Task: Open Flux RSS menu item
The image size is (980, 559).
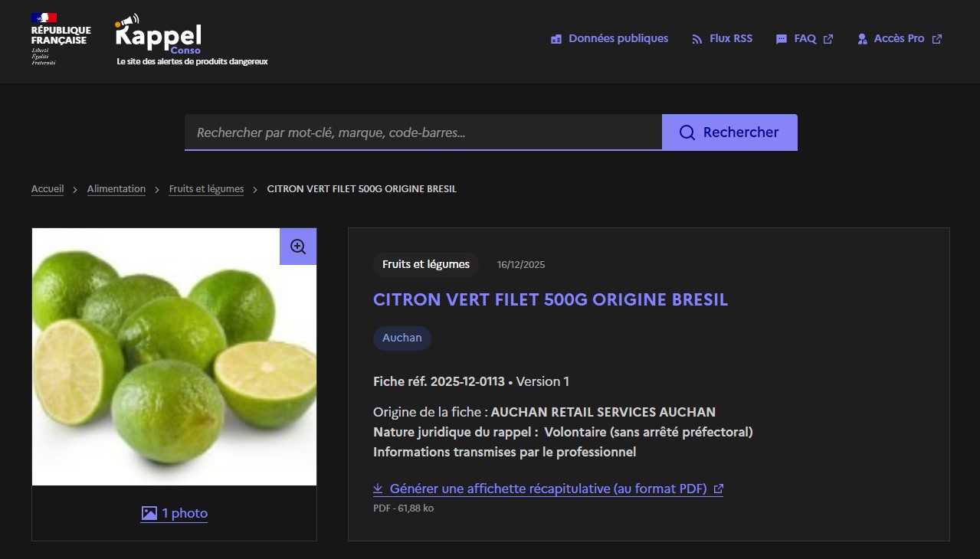Action: pyautogui.click(x=730, y=38)
